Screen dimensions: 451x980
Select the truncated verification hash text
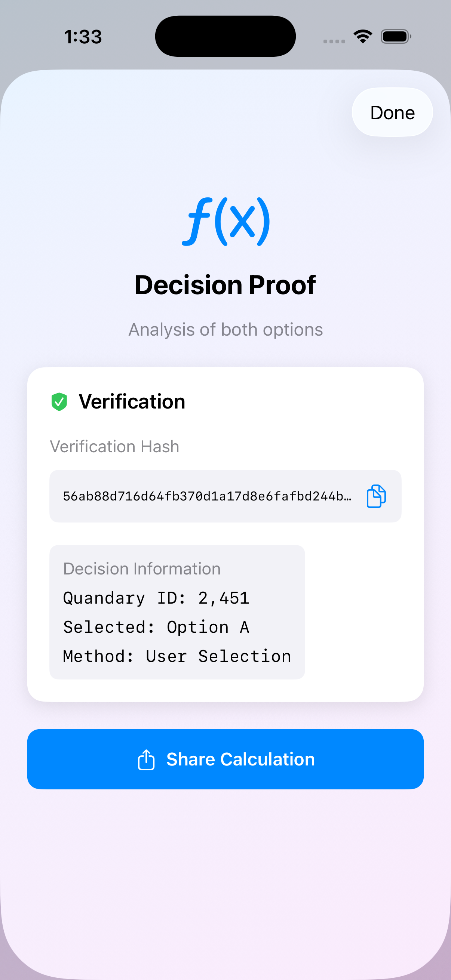click(207, 496)
